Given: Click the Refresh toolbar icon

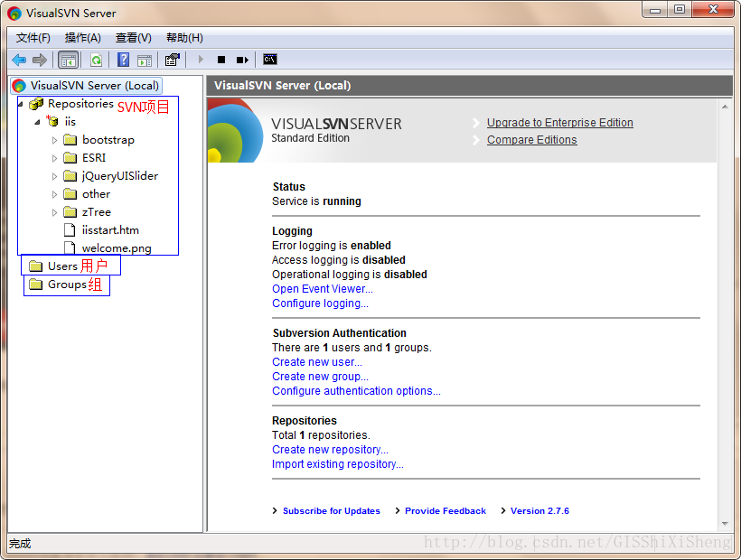Looking at the screenshot, I should [x=97, y=60].
